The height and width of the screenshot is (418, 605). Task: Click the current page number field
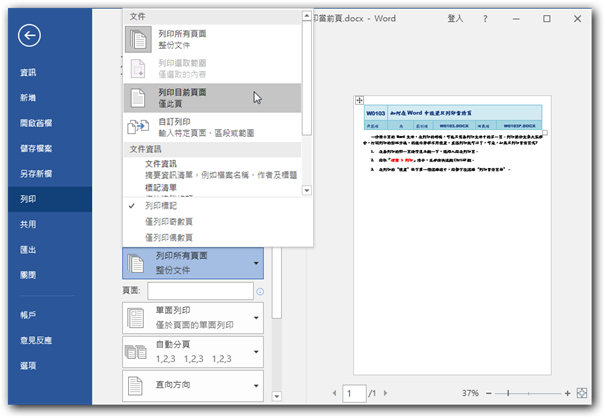tap(354, 393)
